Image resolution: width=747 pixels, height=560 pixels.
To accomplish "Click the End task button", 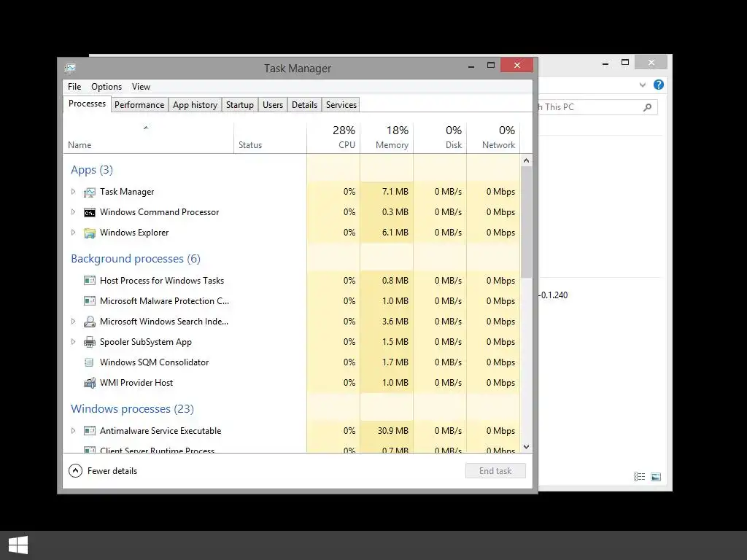I will click(495, 471).
